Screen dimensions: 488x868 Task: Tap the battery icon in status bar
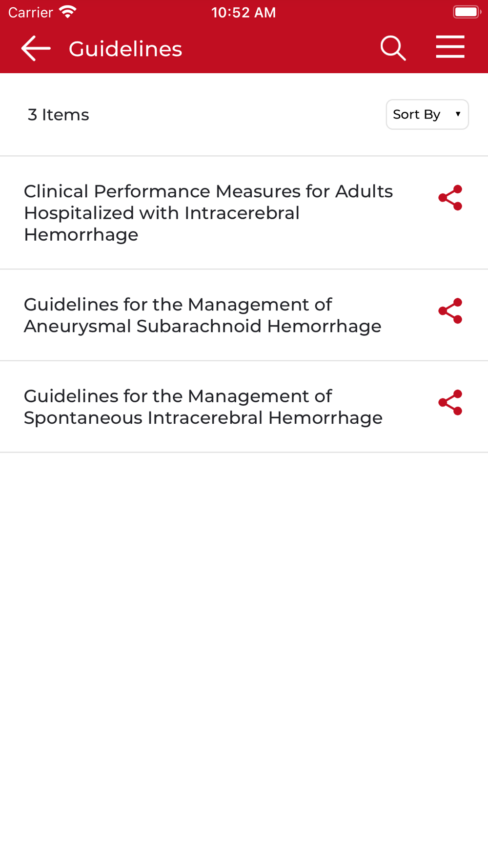coord(467,12)
